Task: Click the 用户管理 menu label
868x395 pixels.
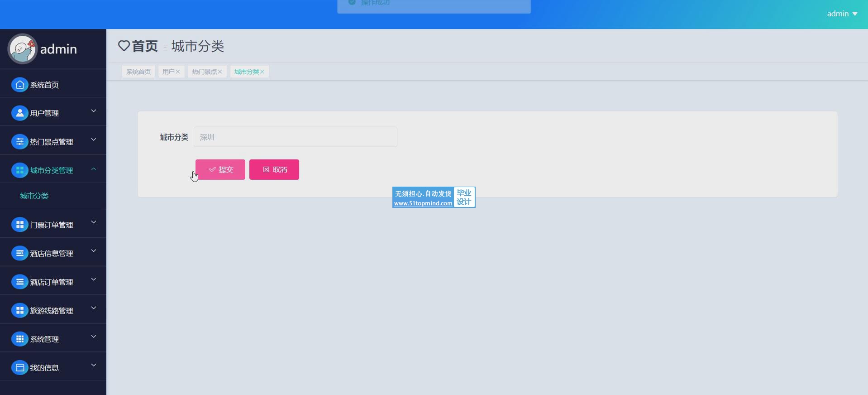Action: click(44, 113)
